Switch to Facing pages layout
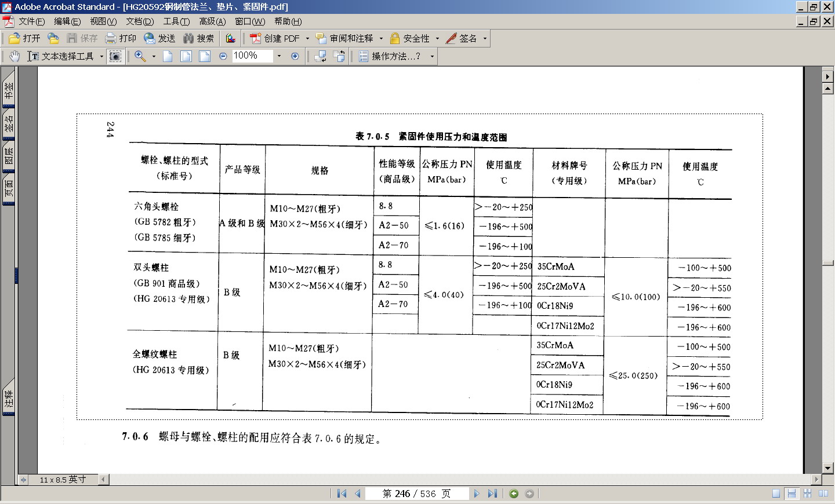835x504 pixels. click(823, 494)
